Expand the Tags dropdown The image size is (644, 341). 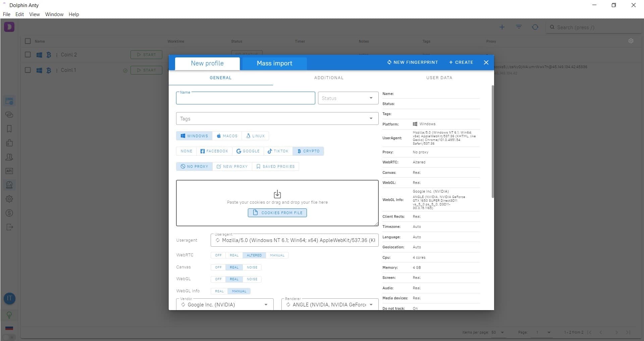point(371,118)
